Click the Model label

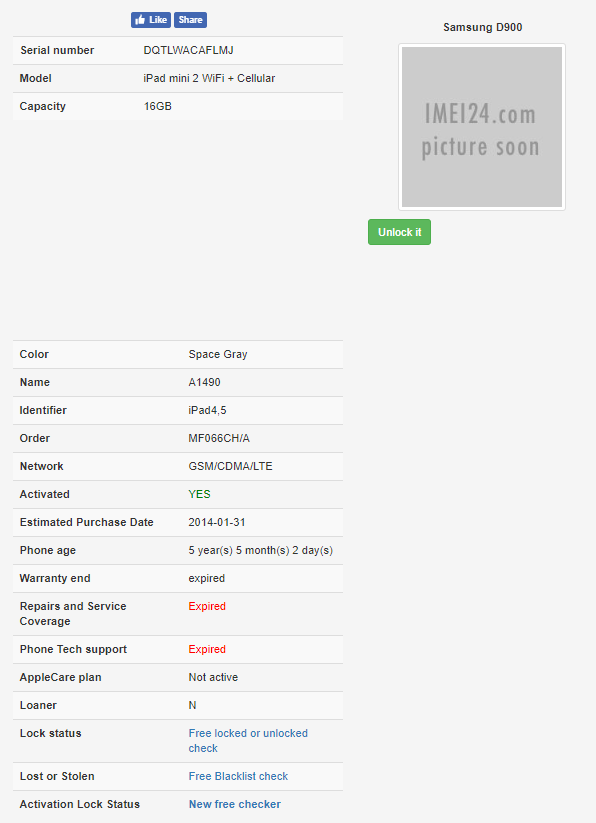pyautogui.click(x=36, y=78)
